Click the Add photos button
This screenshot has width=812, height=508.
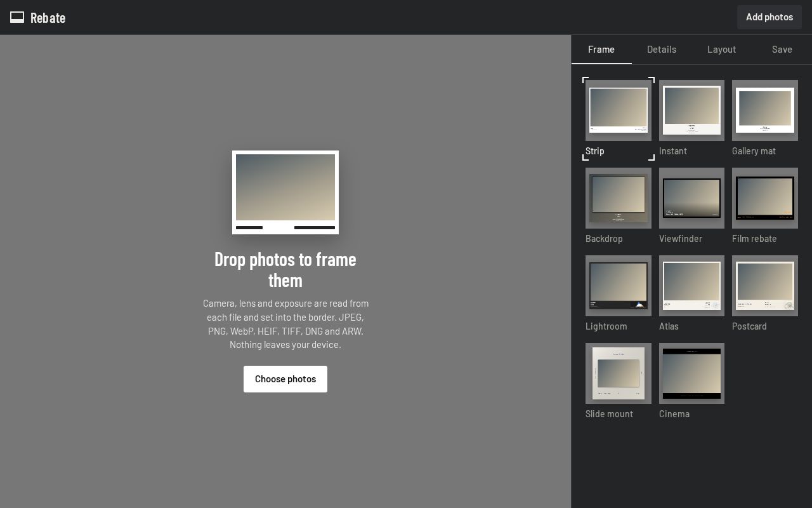[x=769, y=17]
